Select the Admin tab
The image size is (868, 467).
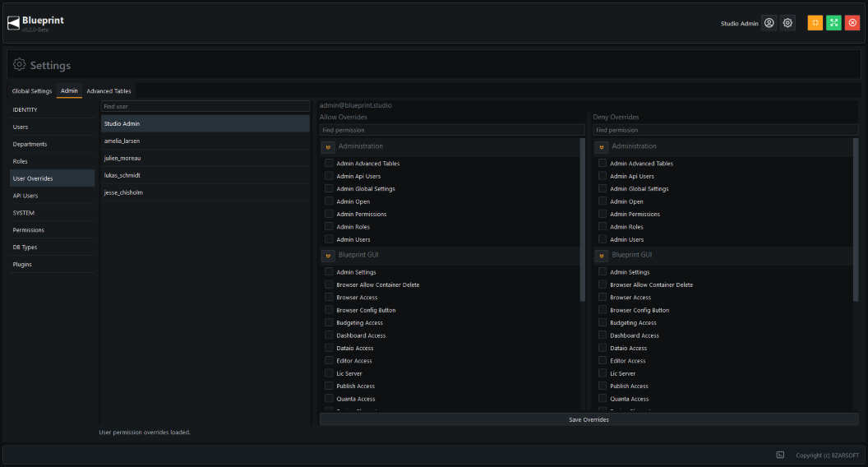pos(69,91)
